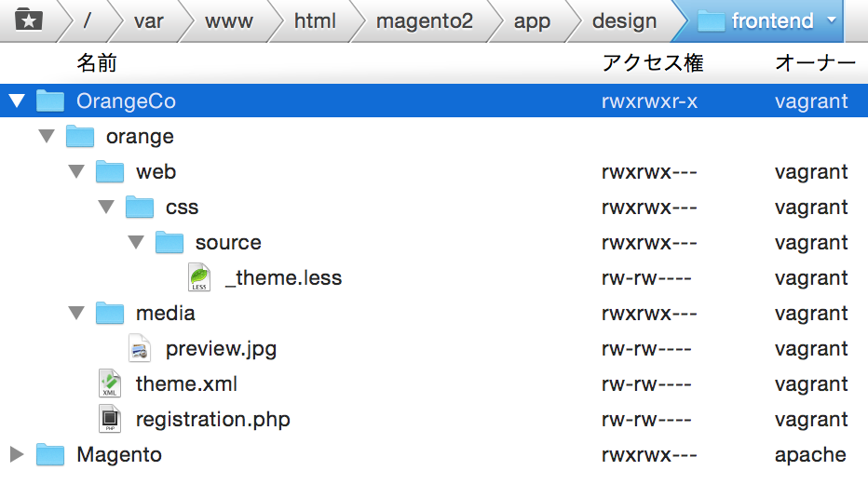Click vagrant owner of registration.php
The height and width of the screenshot is (484, 868).
[x=811, y=421]
